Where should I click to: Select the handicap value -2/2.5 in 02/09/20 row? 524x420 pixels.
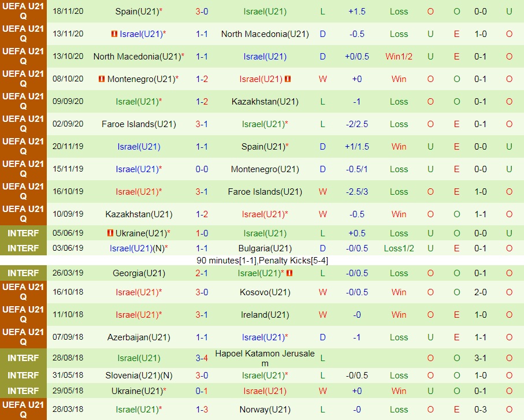357,124
